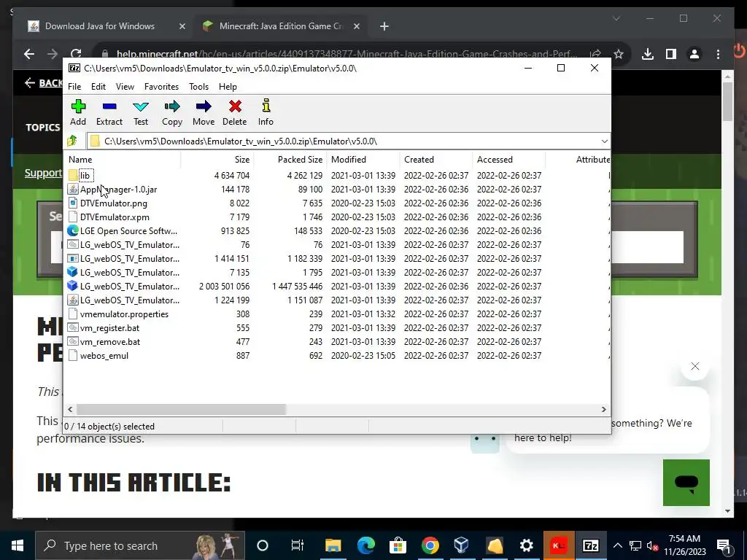This screenshot has width=747, height=560.
Task: Click the Support breadcrumb link
Action: click(43, 173)
